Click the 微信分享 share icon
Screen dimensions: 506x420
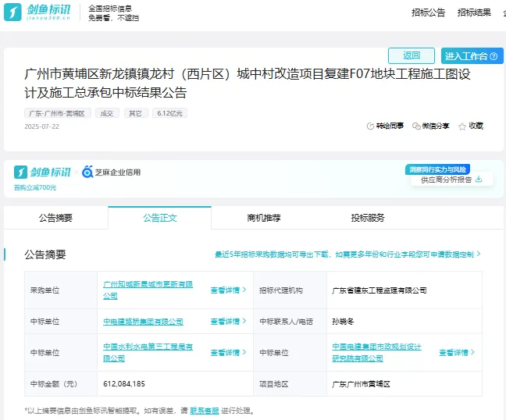click(x=416, y=126)
